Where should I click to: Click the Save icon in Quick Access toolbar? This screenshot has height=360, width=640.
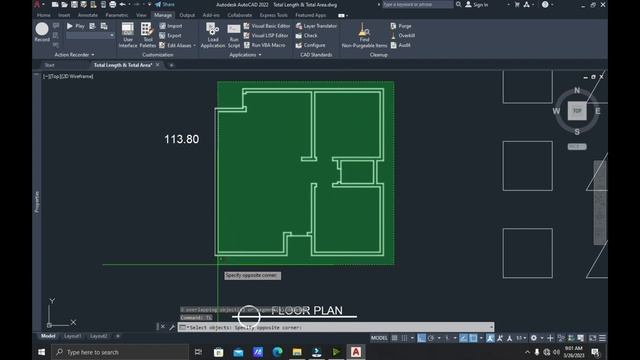[74, 4]
